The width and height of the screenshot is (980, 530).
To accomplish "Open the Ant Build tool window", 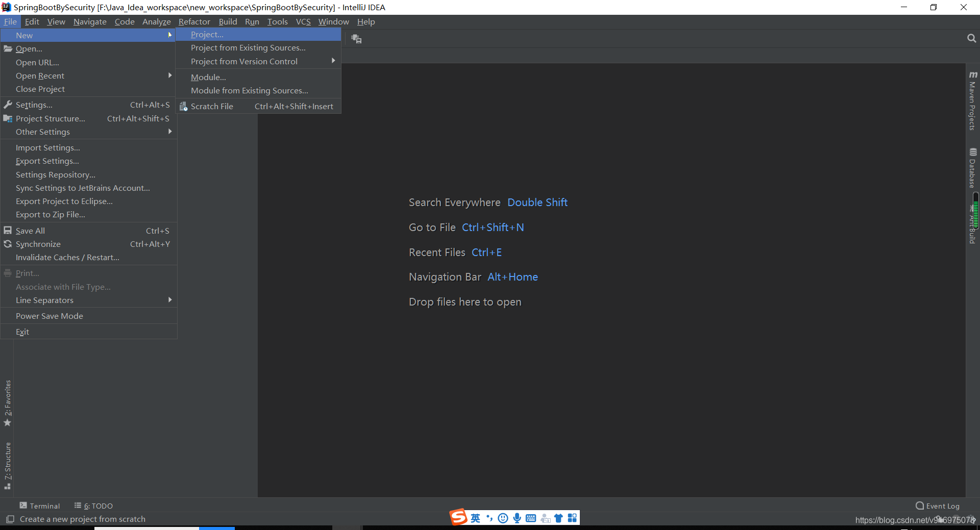I will pos(972,224).
